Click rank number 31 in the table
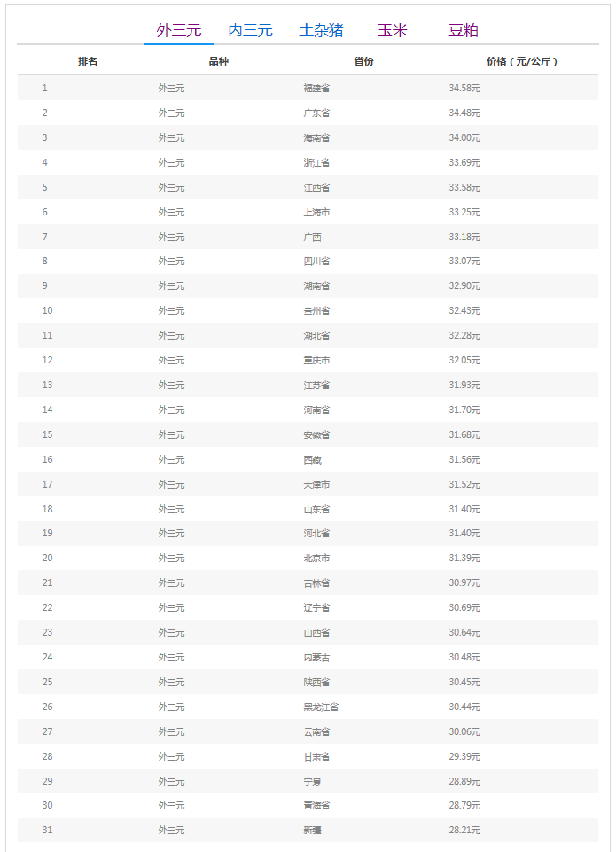The image size is (616, 852). pyautogui.click(x=47, y=830)
